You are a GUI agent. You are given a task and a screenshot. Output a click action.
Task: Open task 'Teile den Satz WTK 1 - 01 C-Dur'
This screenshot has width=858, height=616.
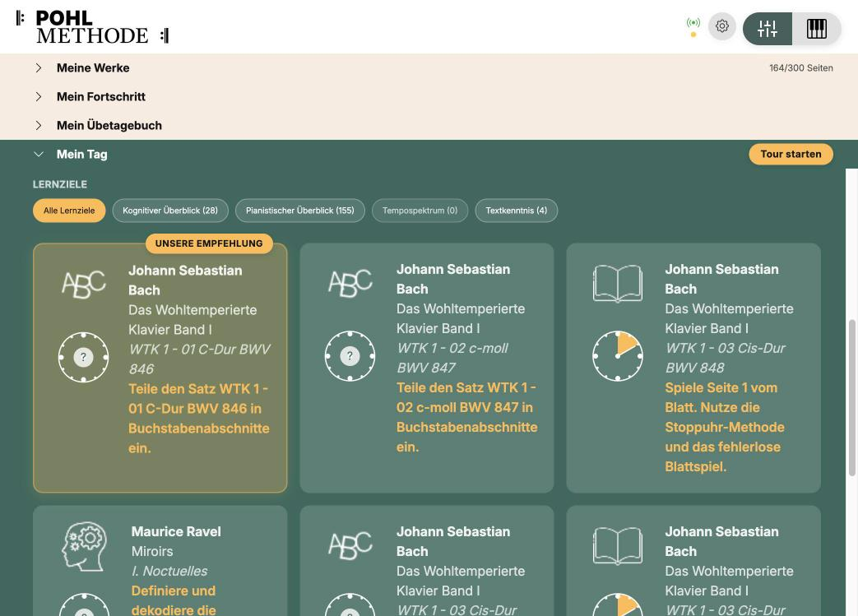click(x=199, y=419)
